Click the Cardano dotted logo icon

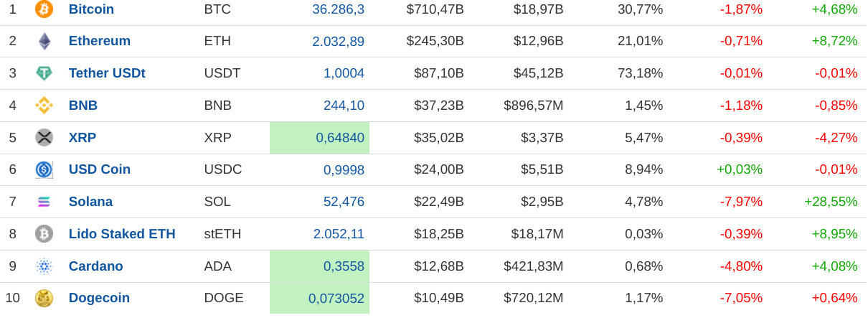(x=44, y=266)
